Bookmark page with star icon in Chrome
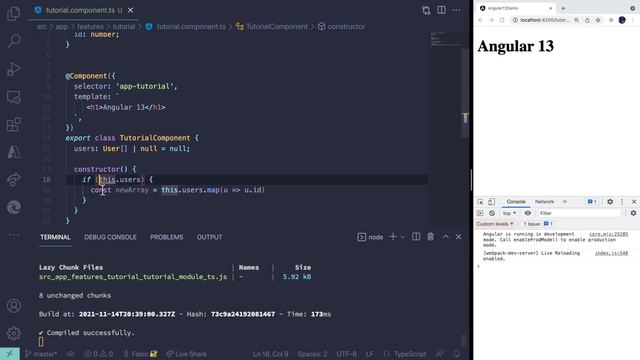Screen dimensions: 640x360 coord(598,20)
